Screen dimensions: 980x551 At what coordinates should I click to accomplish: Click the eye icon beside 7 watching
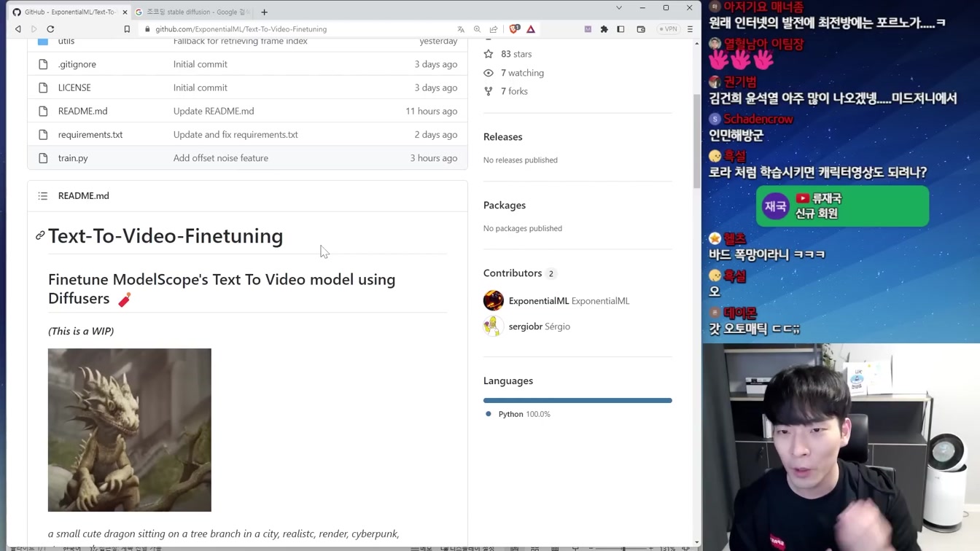click(x=489, y=73)
